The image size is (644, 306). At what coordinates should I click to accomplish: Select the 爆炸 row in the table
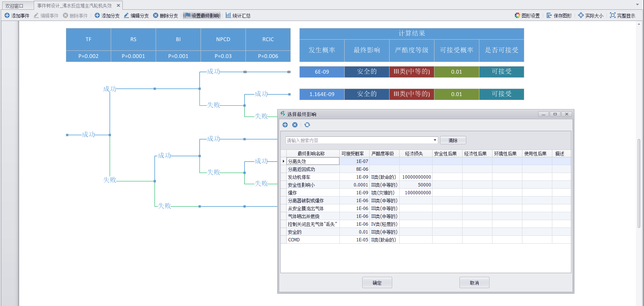[x=312, y=193]
